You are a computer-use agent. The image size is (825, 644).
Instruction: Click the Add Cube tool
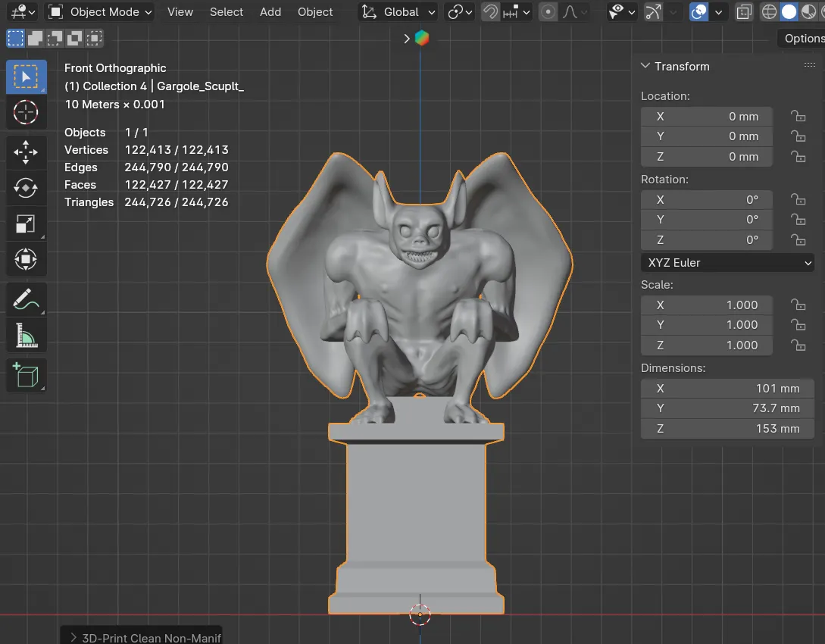(26, 375)
